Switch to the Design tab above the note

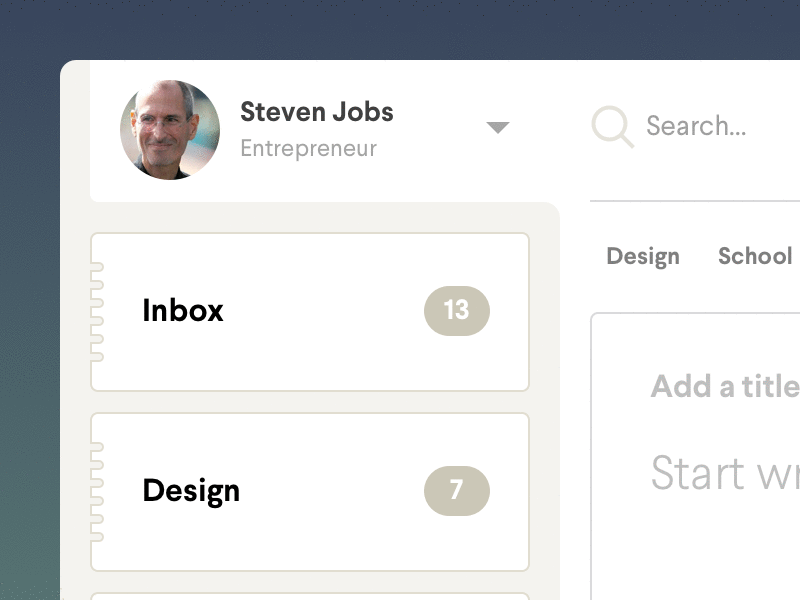pos(643,256)
